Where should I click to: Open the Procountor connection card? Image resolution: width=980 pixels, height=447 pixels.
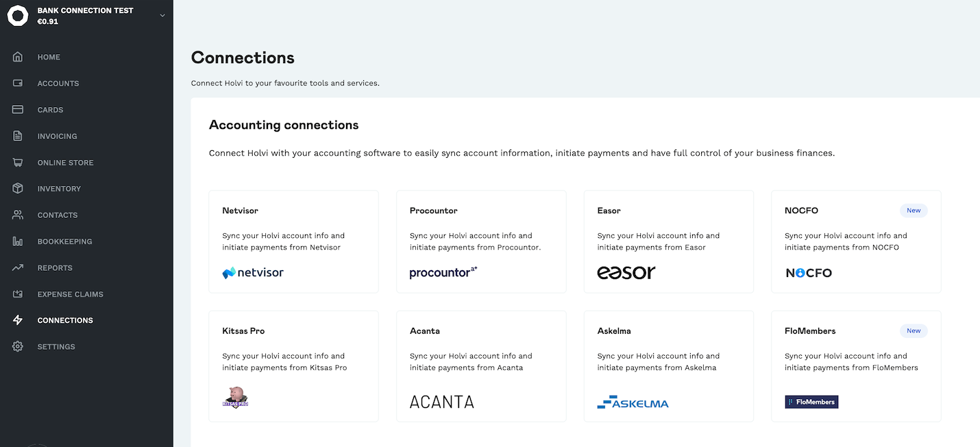point(481,241)
